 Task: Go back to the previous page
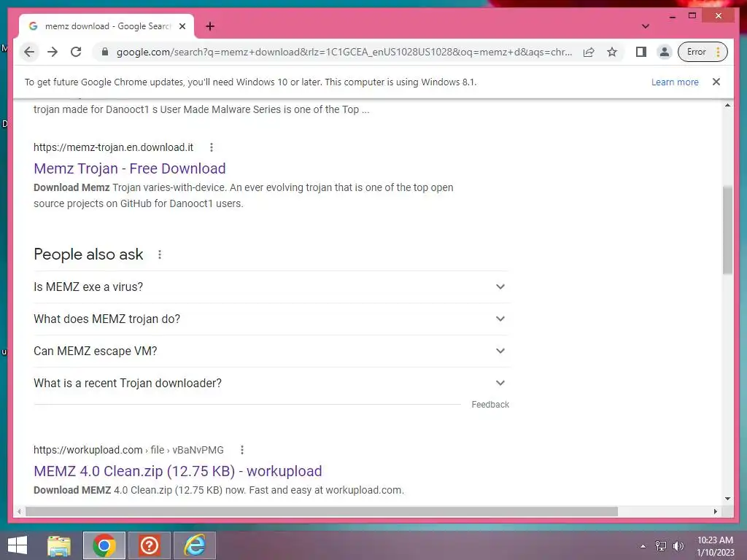29,52
